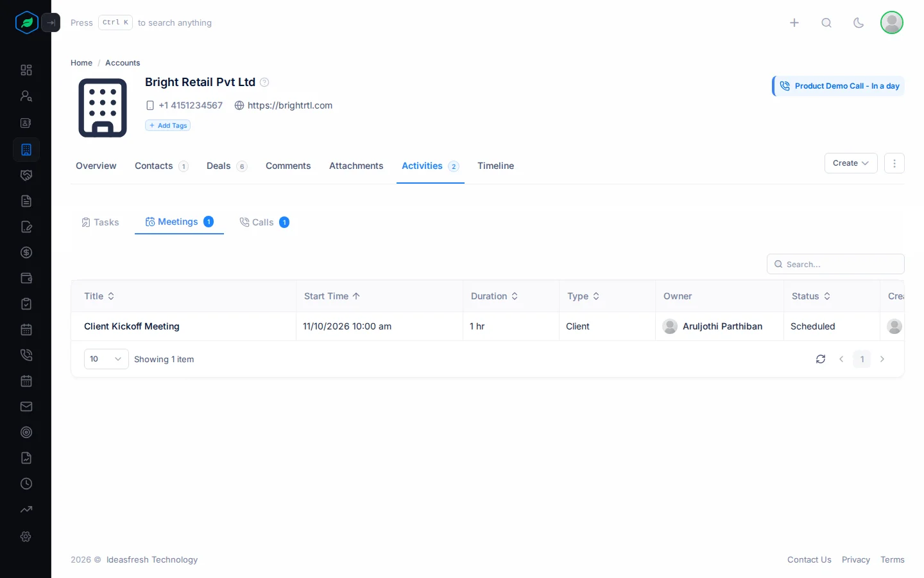Go to the Accounts breadcrumb link
This screenshot has height=578, width=924.
click(x=123, y=63)
